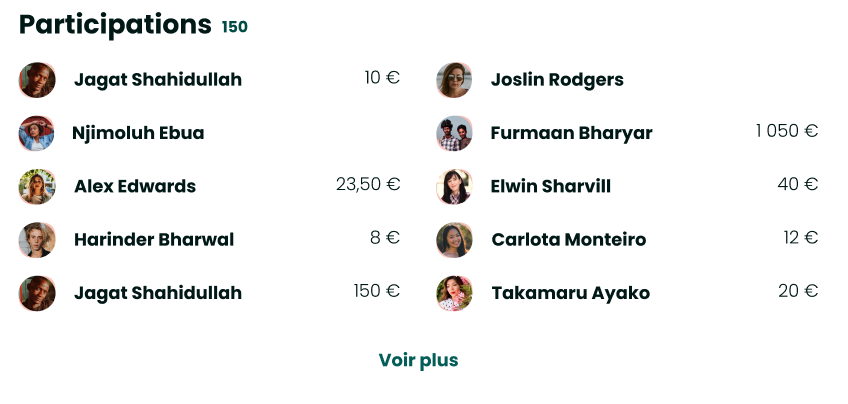Open Alex Edwards's avatar photo

click(36, 186)
